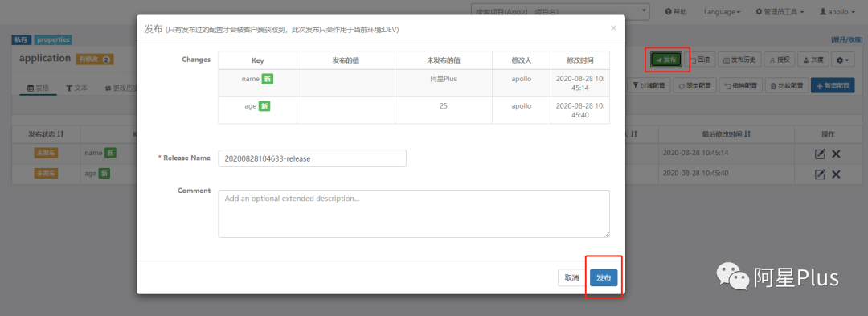Open the apollo user menu
The width and height of the screenshot is (868, 316).
837,11
